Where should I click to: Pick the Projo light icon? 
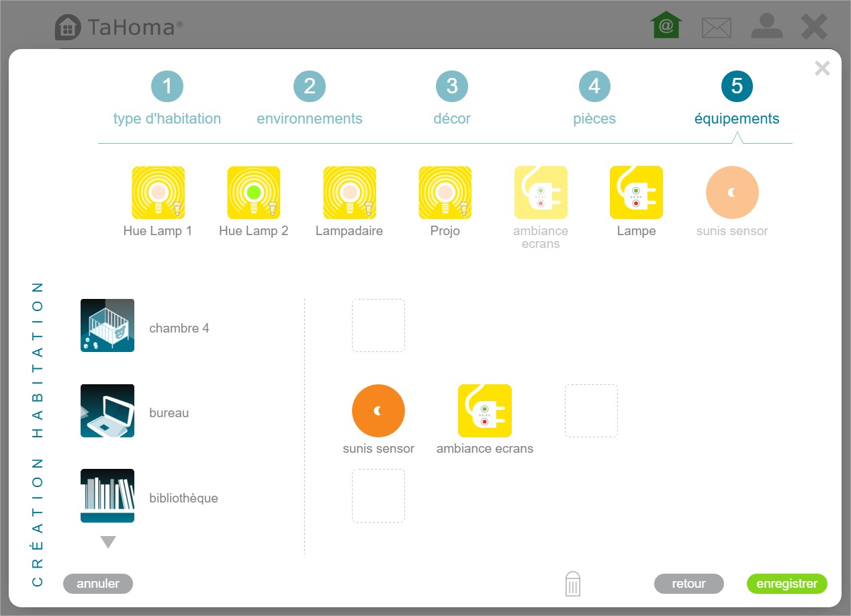pos(445,193)
